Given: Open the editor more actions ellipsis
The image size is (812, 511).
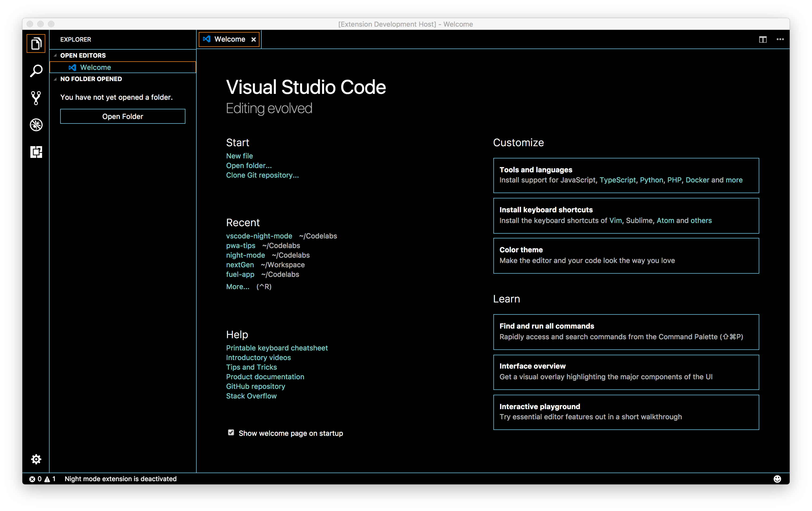Looking at the screenshot, I should pos(780,39).
